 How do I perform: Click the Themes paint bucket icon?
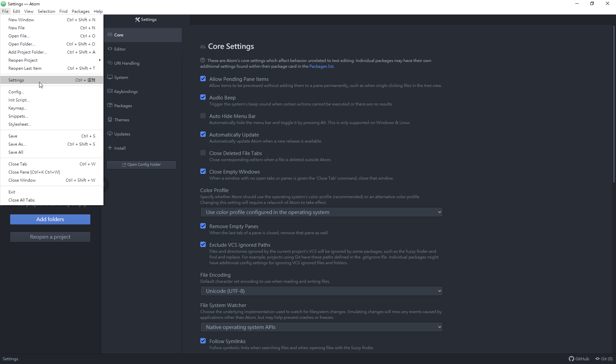tap(110, 120)
